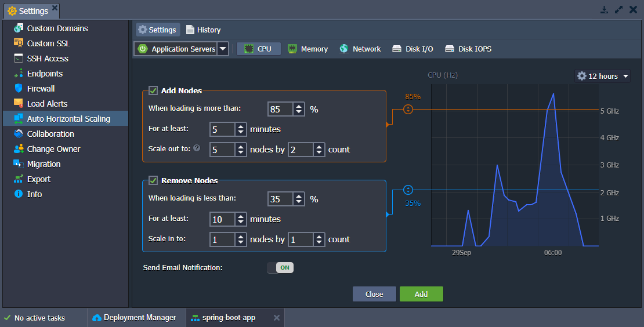Click the Migration icon in sidebar
This screenshot has height=327, width=644.
tap(18, 163)
